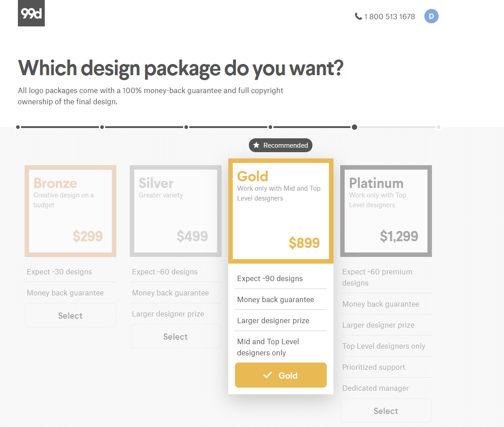Open the D user avatar menu
This screenshot has width=504, height=427.
[431, 16]
